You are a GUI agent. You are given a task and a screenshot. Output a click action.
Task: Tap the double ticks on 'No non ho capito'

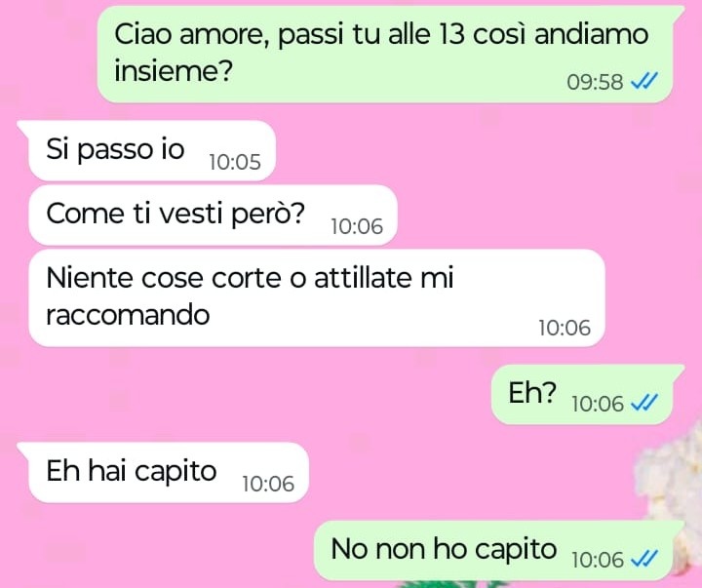pos(644,559)
